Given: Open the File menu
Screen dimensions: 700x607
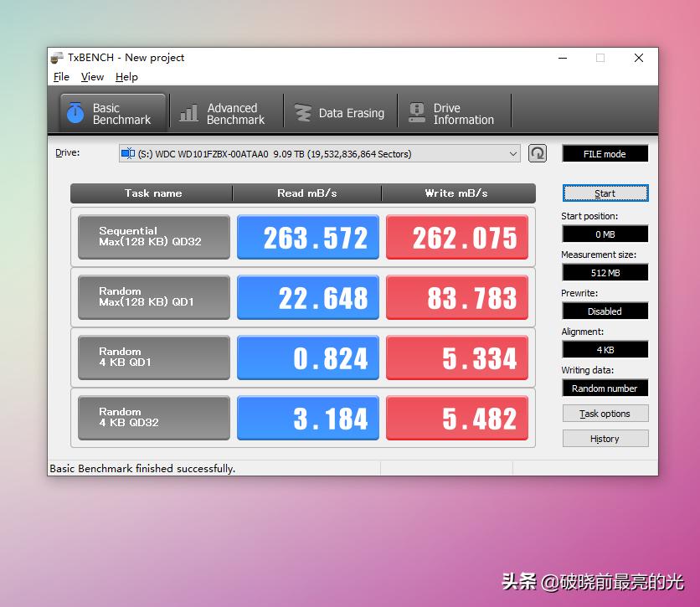Looking at the screenshot, I should point(60,76).
